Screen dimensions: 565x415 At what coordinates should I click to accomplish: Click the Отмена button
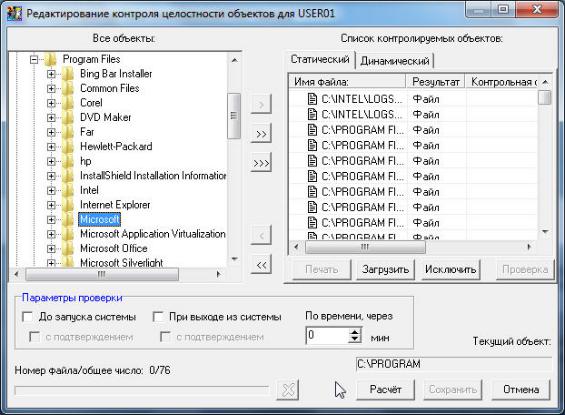click(x=521, y=389)
